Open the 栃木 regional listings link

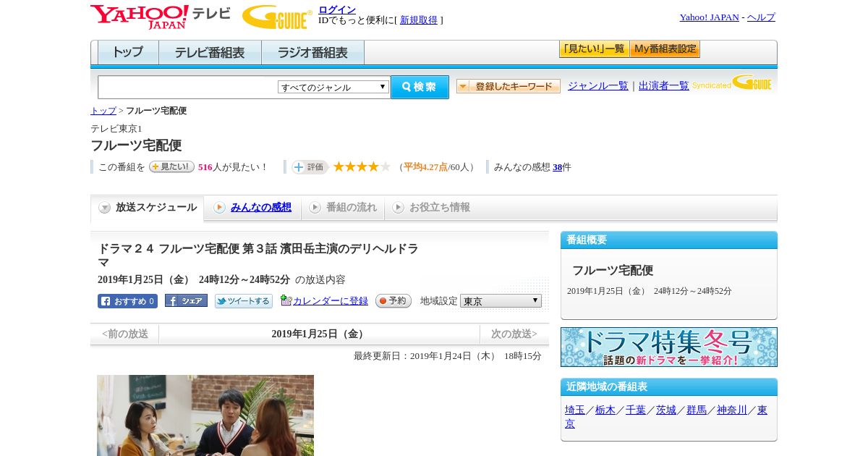pyautogui.click(x=605, y=410)
